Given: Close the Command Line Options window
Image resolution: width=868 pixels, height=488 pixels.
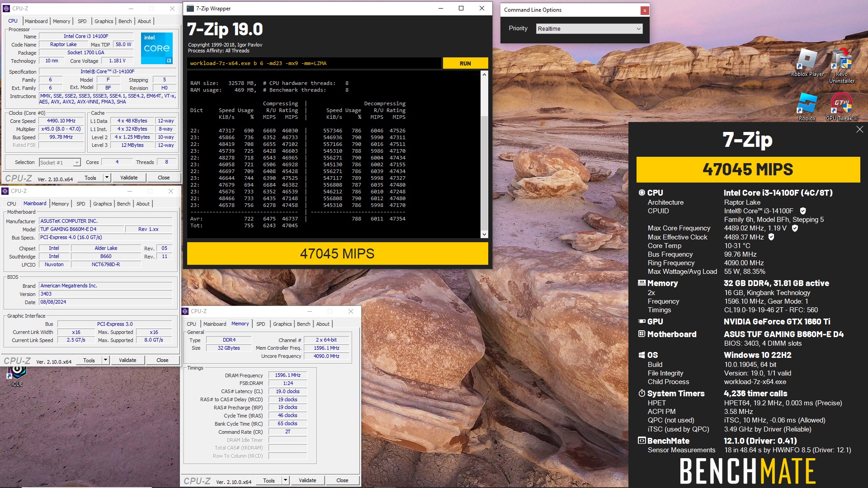Looking at the screenshot, I should click(645, 10).
